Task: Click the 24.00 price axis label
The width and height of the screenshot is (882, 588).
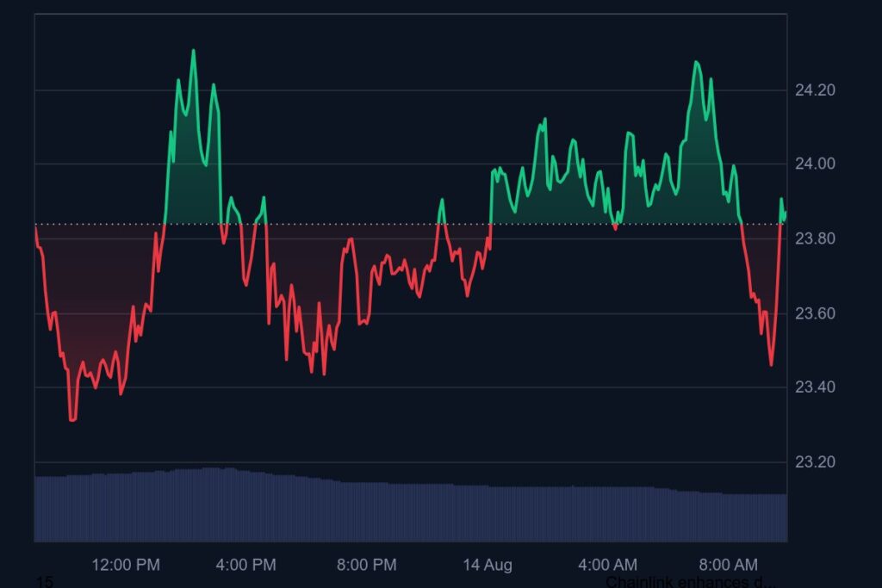Action: 815,164
